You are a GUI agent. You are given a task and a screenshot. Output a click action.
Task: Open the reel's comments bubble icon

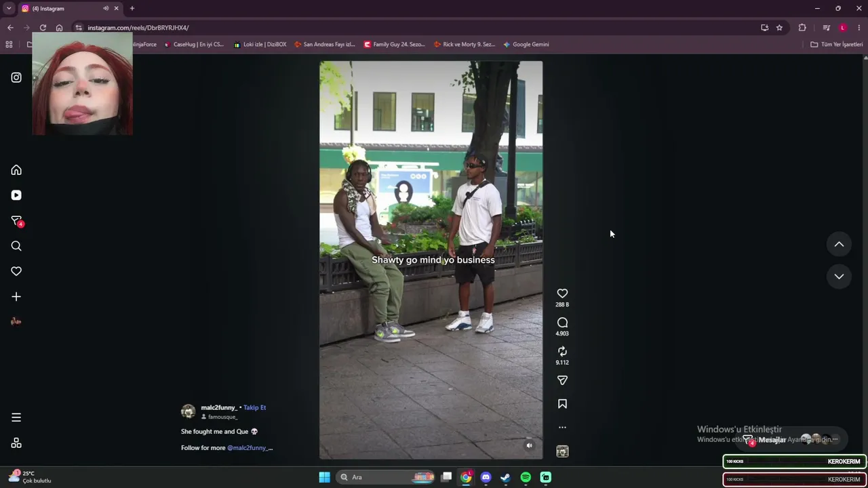coord(562,323)
